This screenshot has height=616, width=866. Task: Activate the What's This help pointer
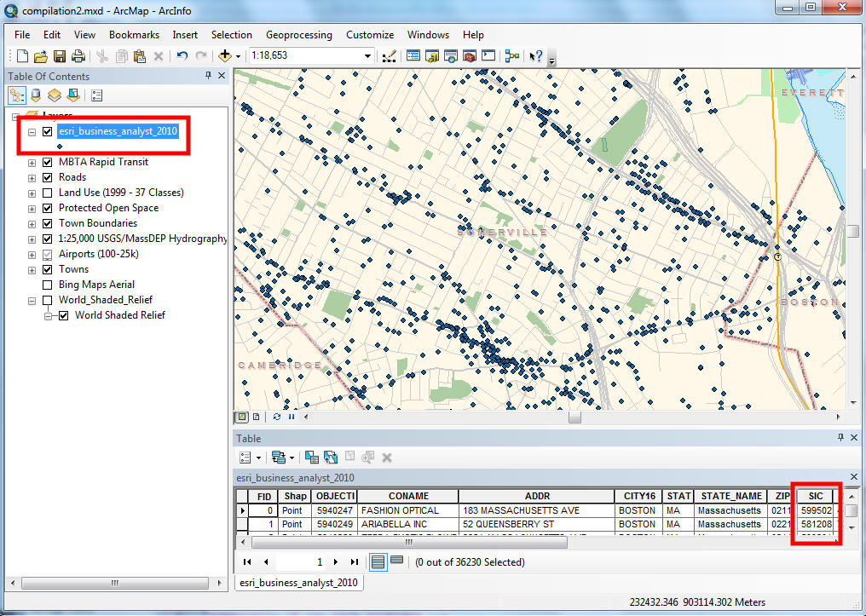tap(536, 55)
